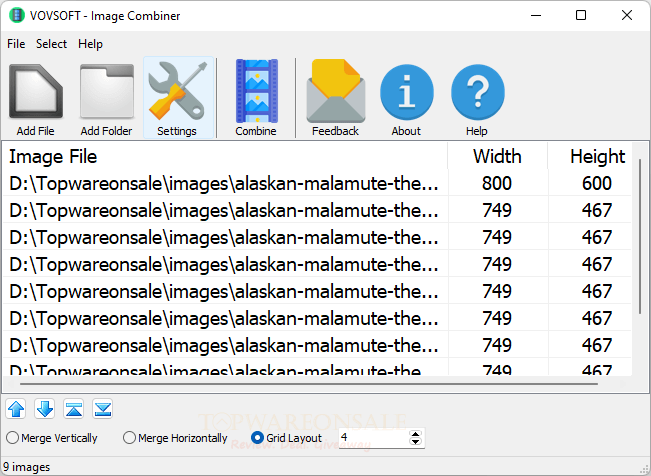Open Settings with the wrench icon
Screen dimensions: 651x476
click(x=178, y=98)
